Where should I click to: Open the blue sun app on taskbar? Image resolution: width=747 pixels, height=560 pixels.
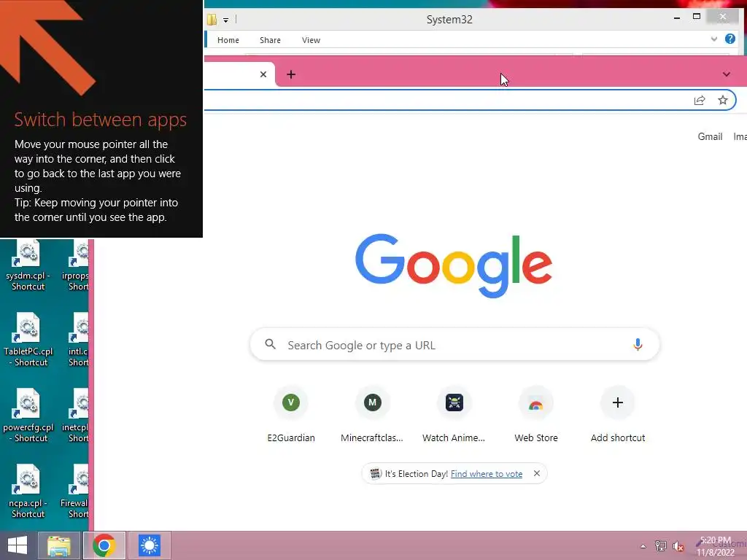pos(149,545)
